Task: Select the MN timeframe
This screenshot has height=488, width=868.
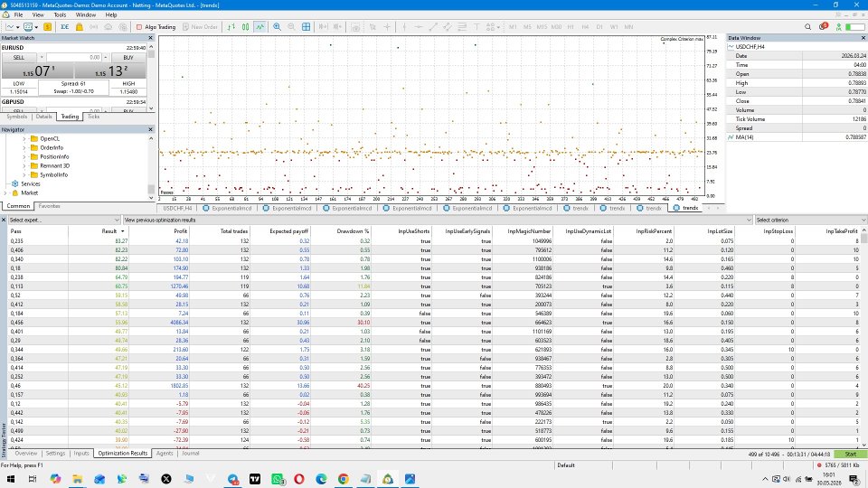Action: [628, 26]
